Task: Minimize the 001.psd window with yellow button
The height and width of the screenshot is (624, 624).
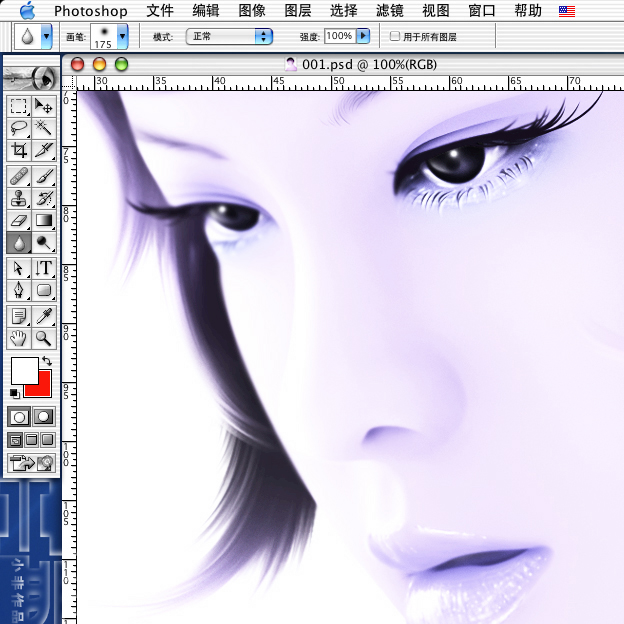Action: click(x=99, y=64)
